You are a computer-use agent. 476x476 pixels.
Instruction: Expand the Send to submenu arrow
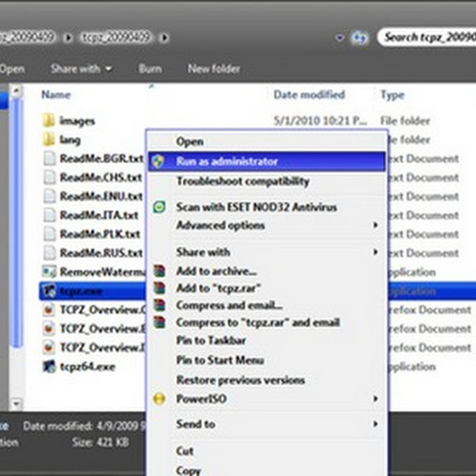(x=375, y=424)
